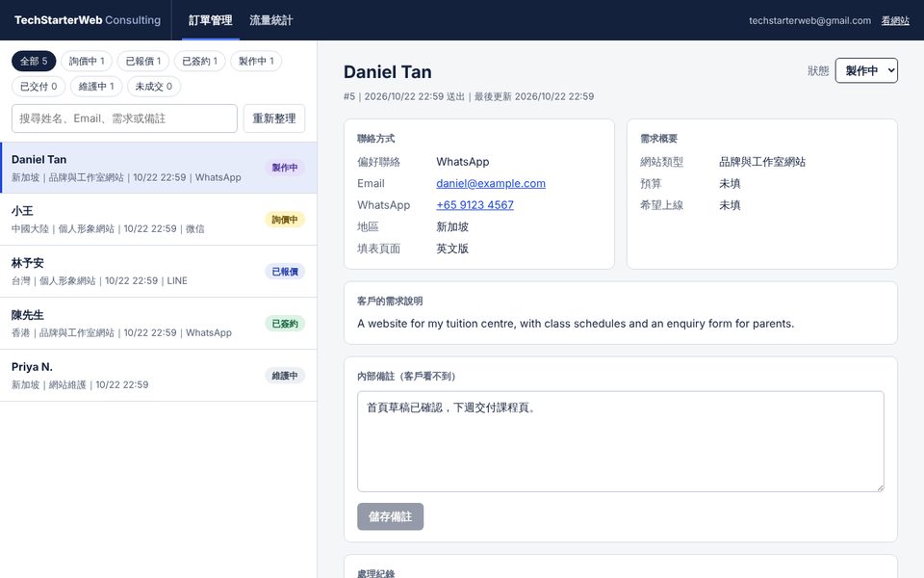Image resolution: width=924 pixels, height=578 pixels.
Task: Click the 詢價中 status badge on 小王
Action: (x=285, y=220)
